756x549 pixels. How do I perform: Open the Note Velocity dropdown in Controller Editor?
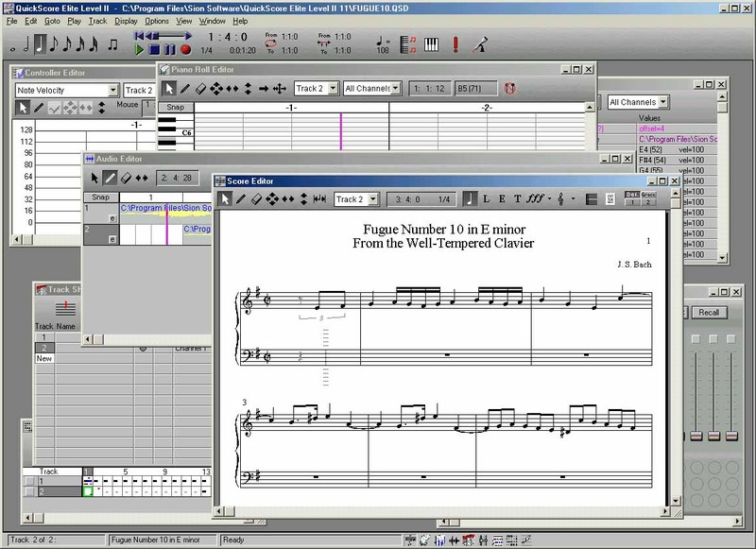click(x=112, y=91)
